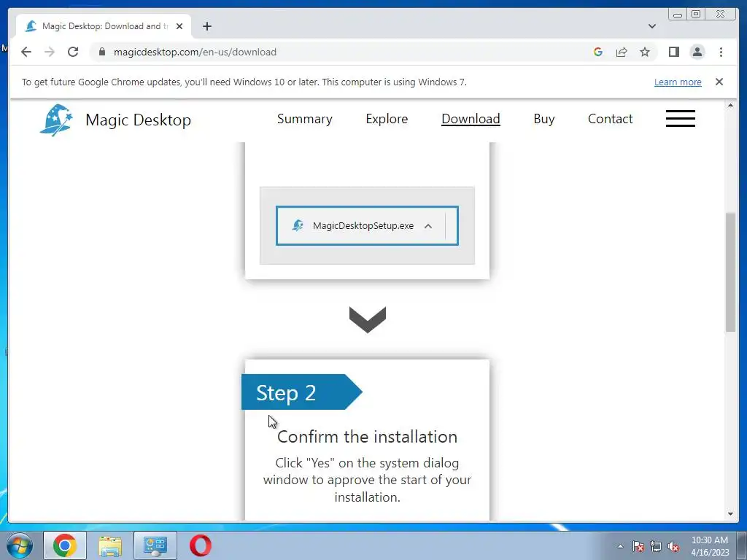Open the Control Panel taskbar icon
Viewport: 747px width, 560px height.
click(x=155, y=545)
